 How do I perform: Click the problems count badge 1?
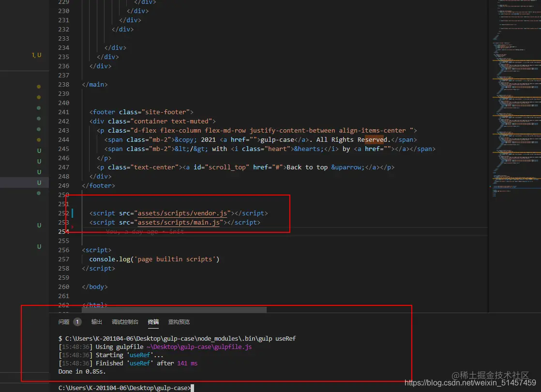click(x=77, y=322)
